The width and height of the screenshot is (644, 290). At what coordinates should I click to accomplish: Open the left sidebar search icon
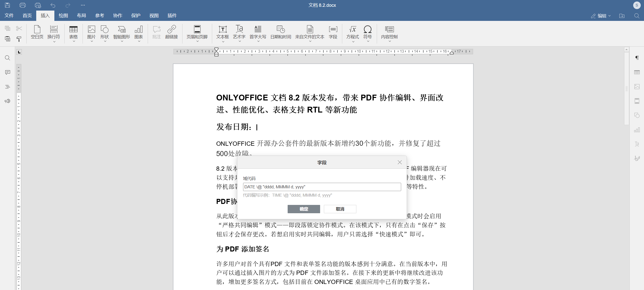pos(8,58)
